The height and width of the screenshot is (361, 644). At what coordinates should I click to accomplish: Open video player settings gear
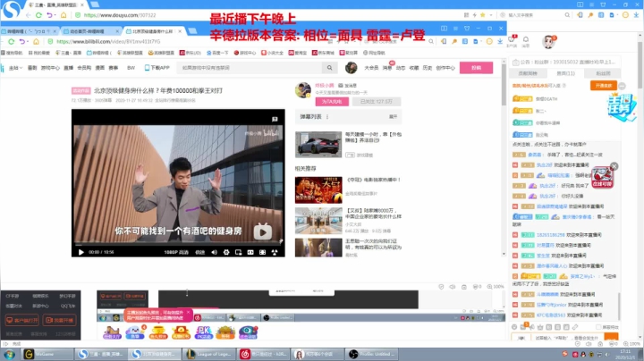click(226, 252)
